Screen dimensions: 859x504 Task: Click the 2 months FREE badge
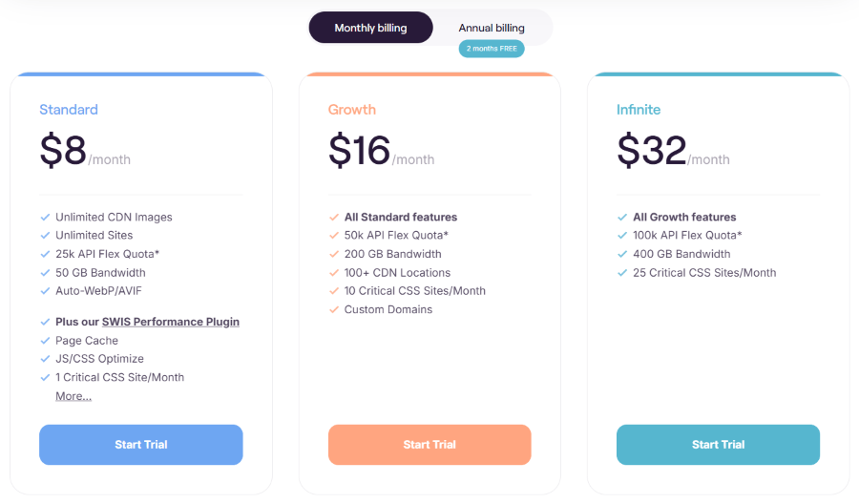(492, 49)
